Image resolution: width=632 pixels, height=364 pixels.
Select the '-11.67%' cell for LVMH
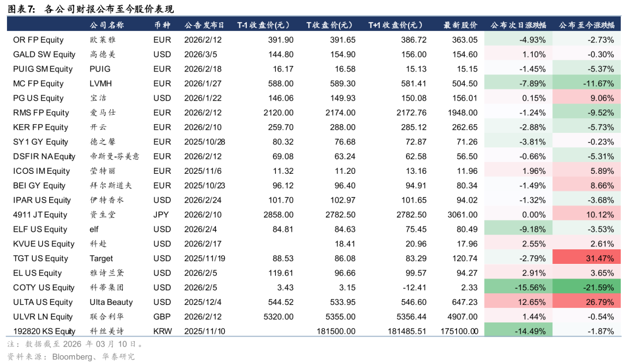(586, 84)
